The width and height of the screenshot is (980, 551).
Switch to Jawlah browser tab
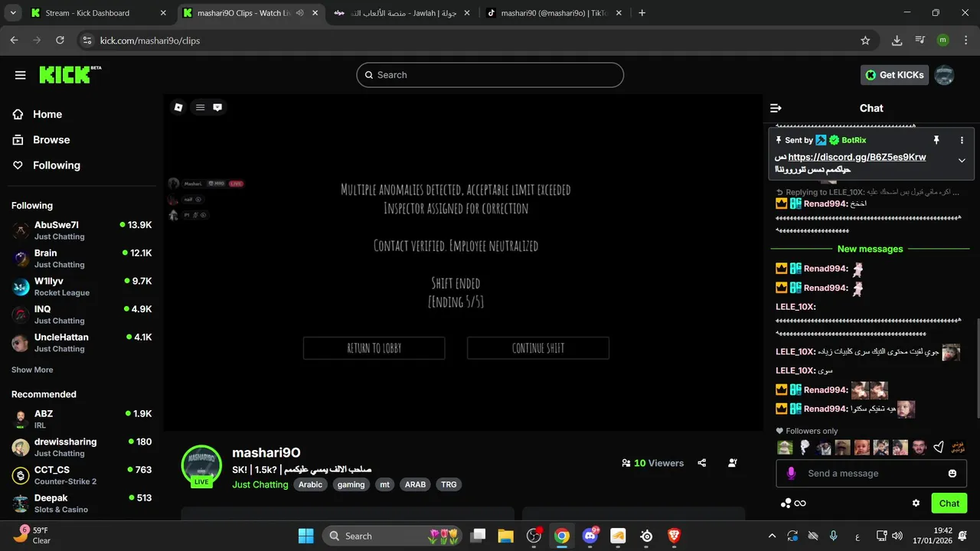[x=403, y=13]
